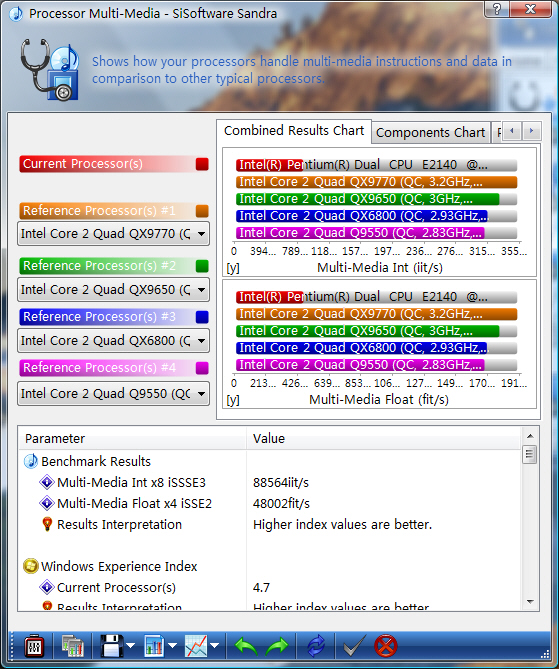The image size is (559, 669).
Task: Click the results list scroll down arrow
Action: (x=530, y=602)
